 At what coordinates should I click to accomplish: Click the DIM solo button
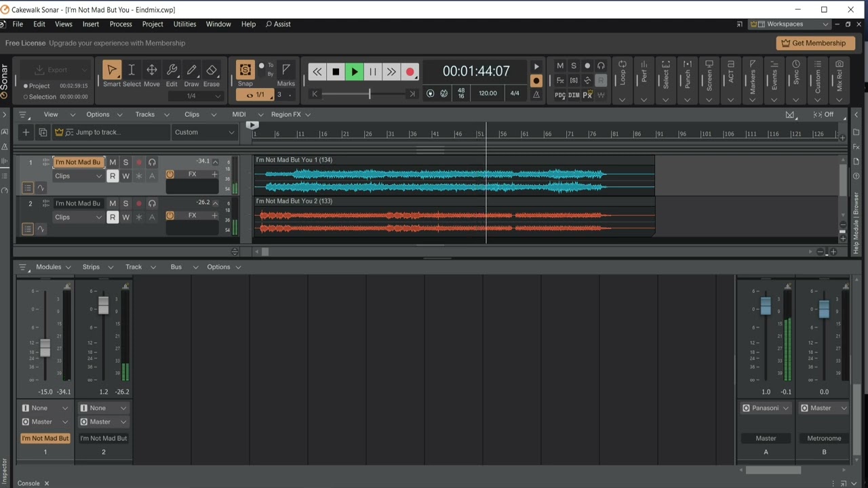[x=574, y=96]
